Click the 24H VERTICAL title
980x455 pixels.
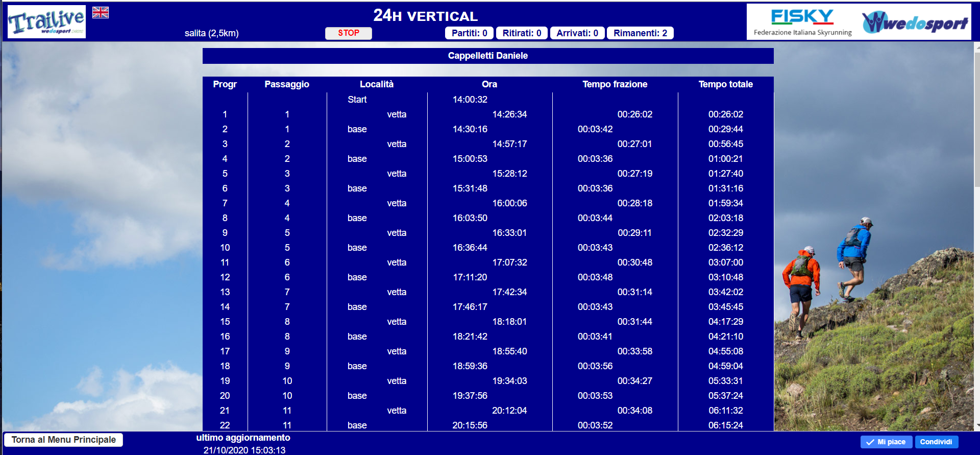[x=426, y=16]
